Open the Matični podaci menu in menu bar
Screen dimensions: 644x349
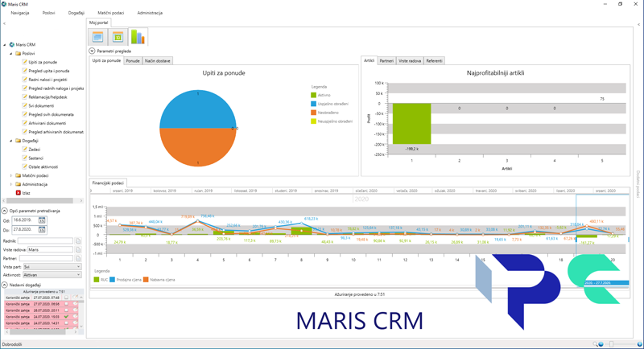coord(111,13)
